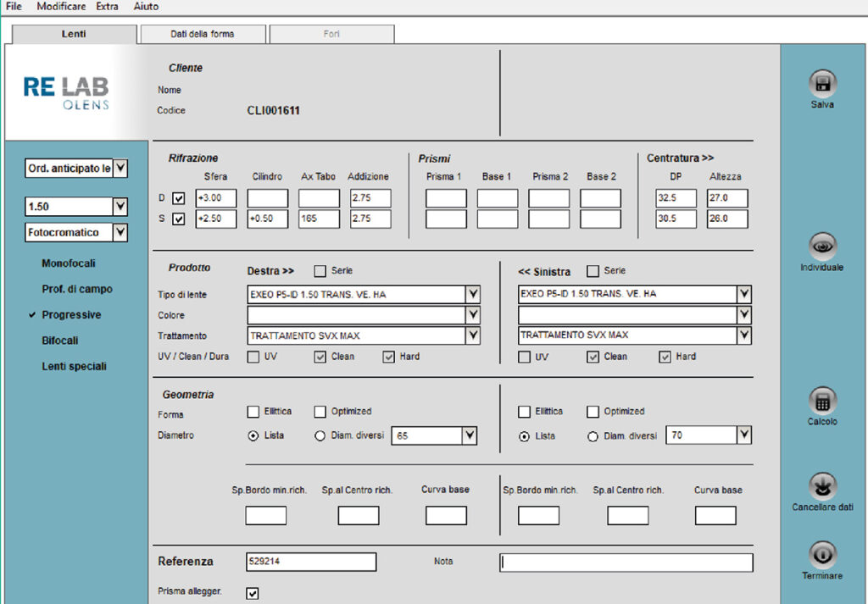This screenshot has height=604, width=868.
Task: Switch to the Dati della forma tab
Action: 202,35
